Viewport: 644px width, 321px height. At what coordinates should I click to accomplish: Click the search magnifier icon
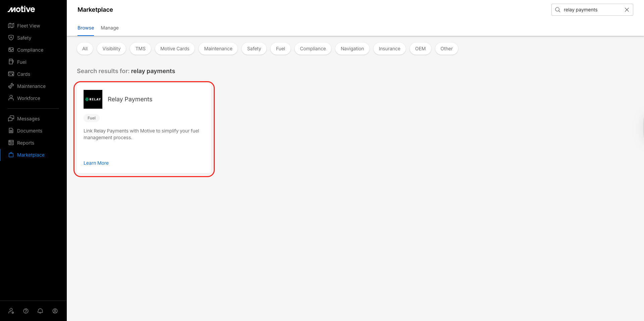pyautogui.click(x=558, y=10)
